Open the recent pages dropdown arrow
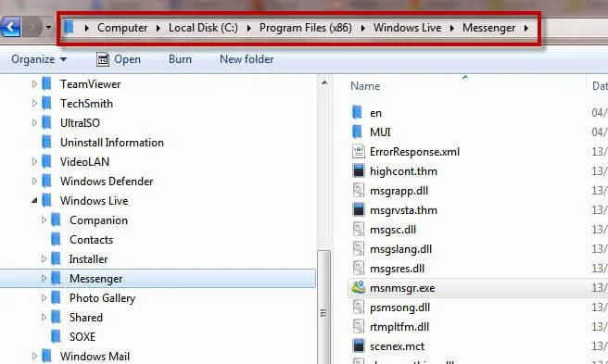This screenshot has height=364, width=608. click(48, 28)
